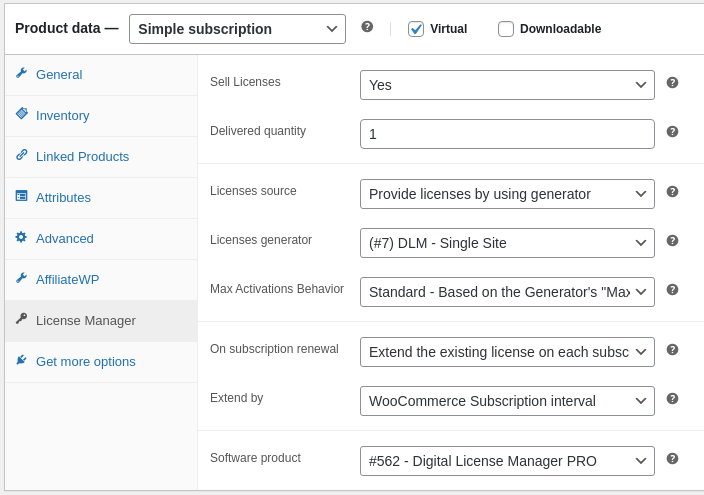The height and width of the screenshot is (495, 704).
Task: Open the Simple subscription product type dropdown
Action: pos(237,29)
